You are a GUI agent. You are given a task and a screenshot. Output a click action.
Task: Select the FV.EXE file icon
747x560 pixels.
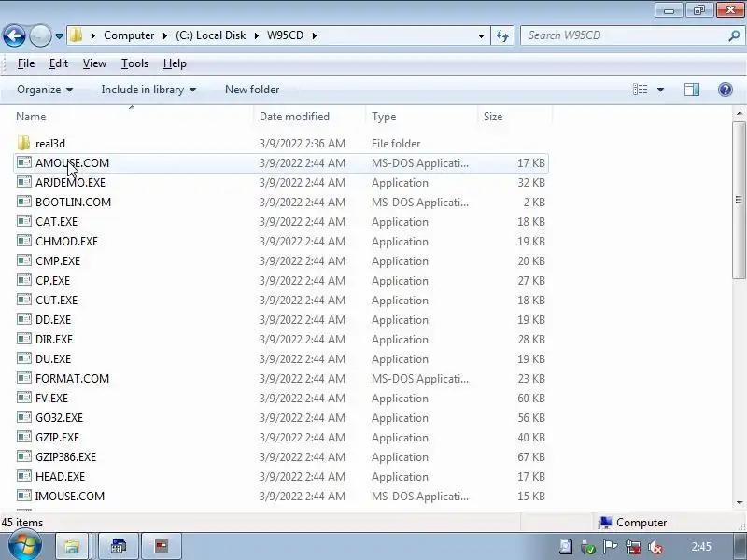point(24,398)
